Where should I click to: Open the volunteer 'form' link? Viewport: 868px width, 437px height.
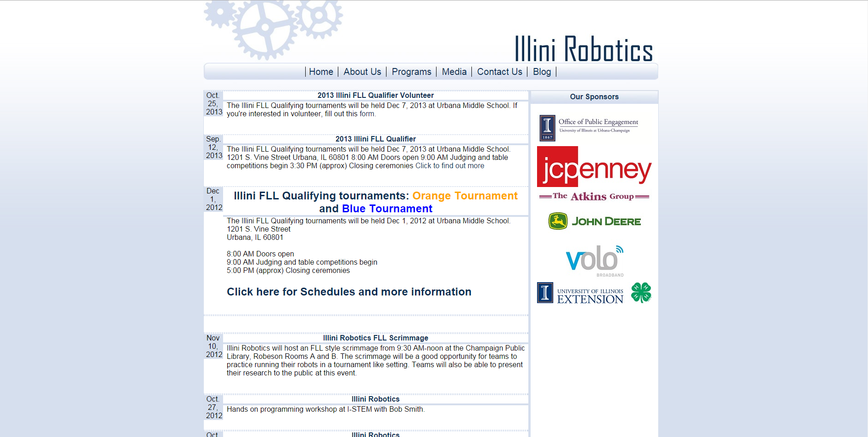(x=367, y=114)
